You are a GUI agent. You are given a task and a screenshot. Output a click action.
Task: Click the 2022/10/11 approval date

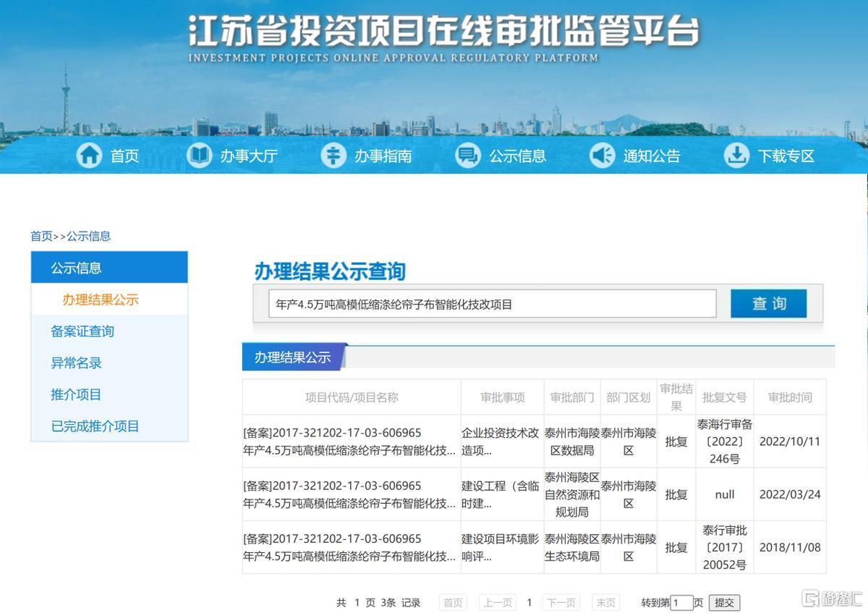tap(790, 441)
